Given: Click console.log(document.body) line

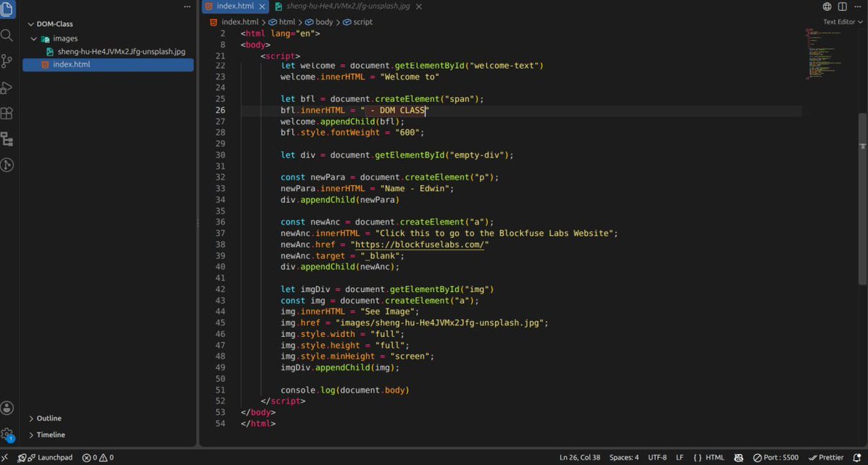Looking at the screenshot, I should click(x=345, y=390).
